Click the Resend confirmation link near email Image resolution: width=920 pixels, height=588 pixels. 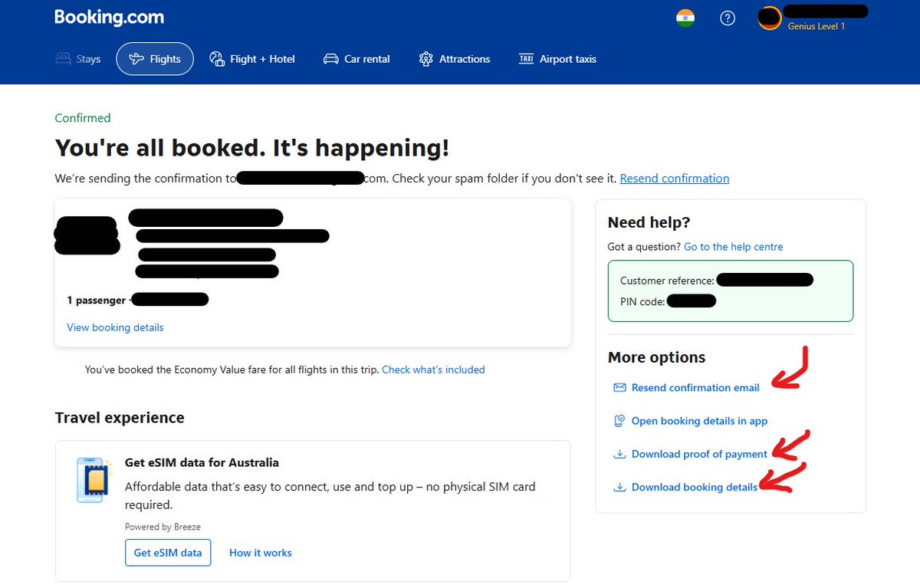pyautogui.click(x=675, y=179)
